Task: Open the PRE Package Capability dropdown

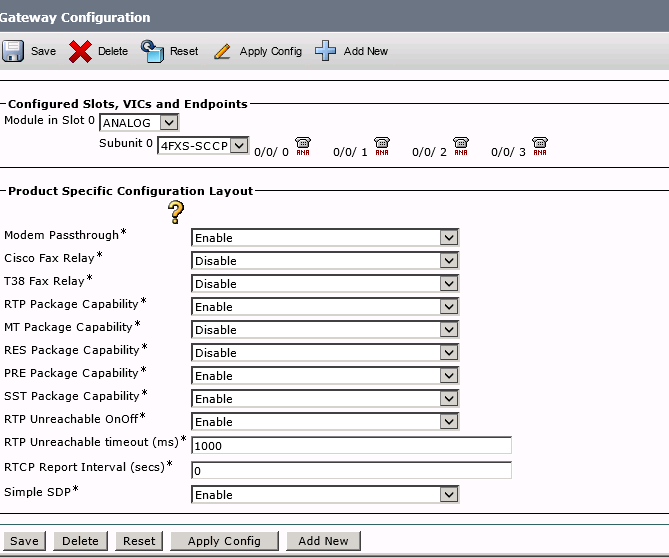Action: [325, 376]
